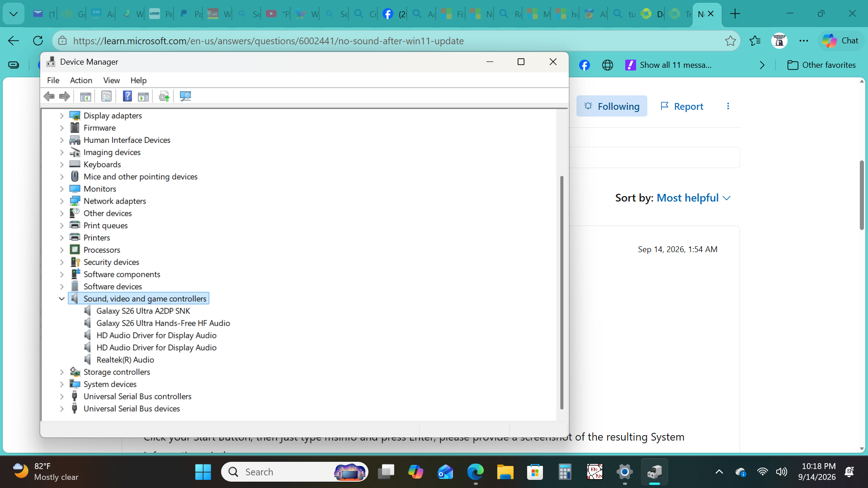The width and height of the screenshot is (868, 488).
Task: Open the three-dot more options beside Report
Action: click(x=728, y=106)
